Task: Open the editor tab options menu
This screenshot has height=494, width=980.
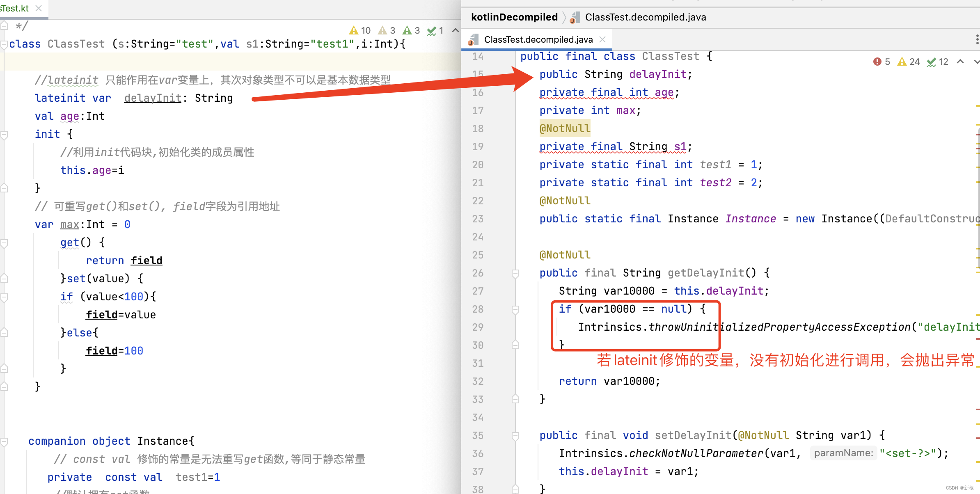Action: (x=977, y=39)
